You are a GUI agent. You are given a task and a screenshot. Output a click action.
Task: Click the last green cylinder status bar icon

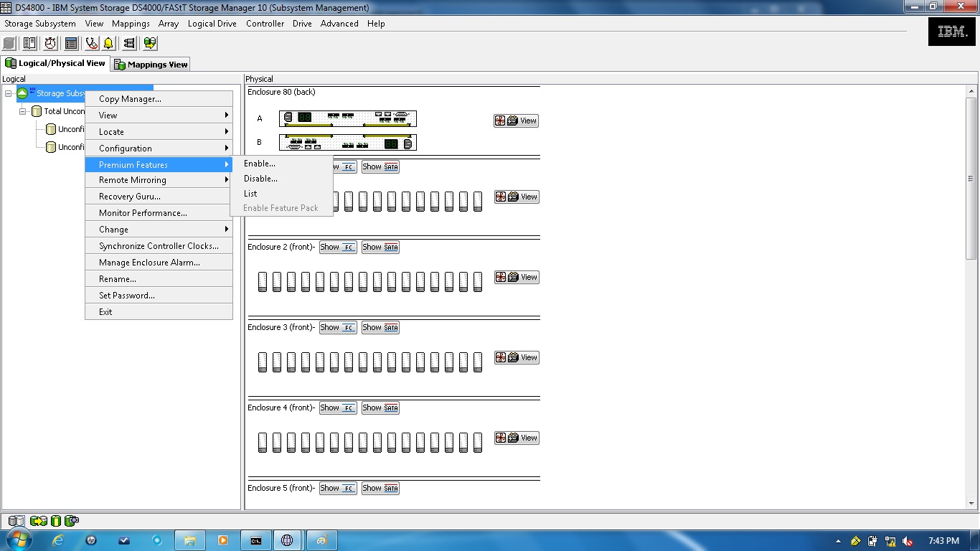tap(71, 521)
